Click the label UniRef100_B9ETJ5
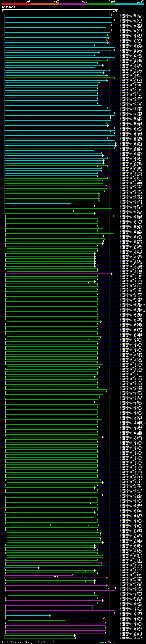This screenshot has width=146, height=644. (x=131, y=67)
